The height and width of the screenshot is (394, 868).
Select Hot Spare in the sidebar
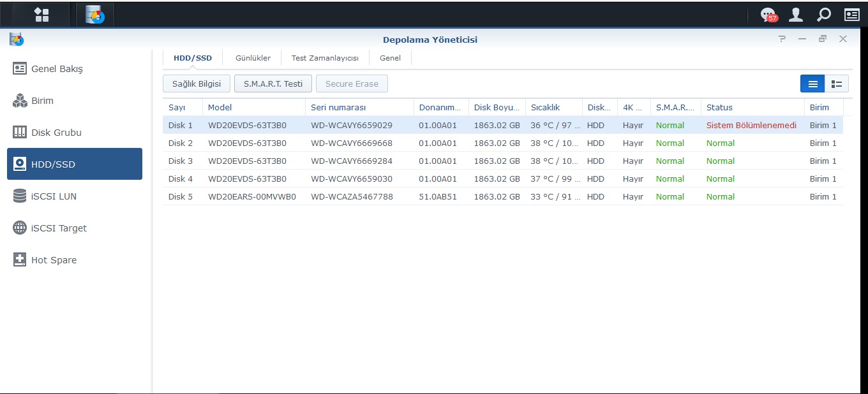54,260
